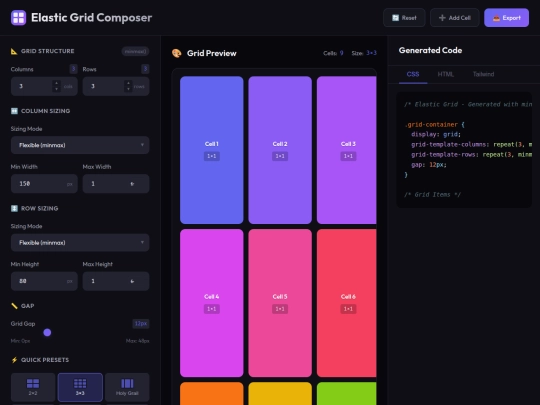Select Cell 4 in the preview

211,303
